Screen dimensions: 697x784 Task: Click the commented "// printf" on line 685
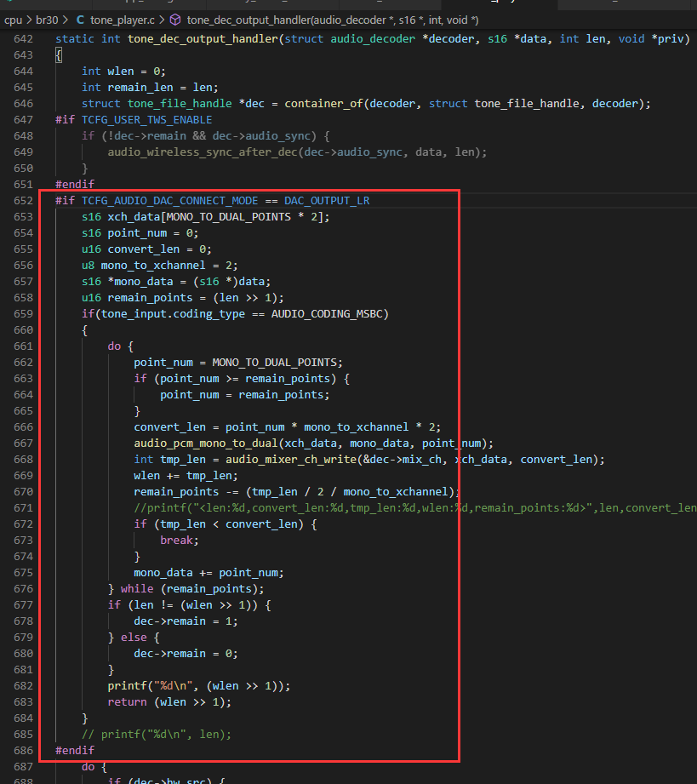tap(157, 735)
